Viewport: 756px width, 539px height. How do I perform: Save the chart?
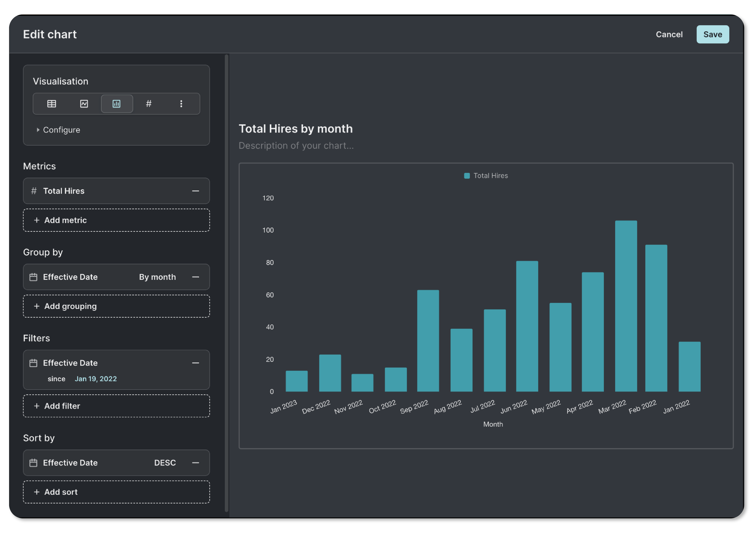pos(712,34)
